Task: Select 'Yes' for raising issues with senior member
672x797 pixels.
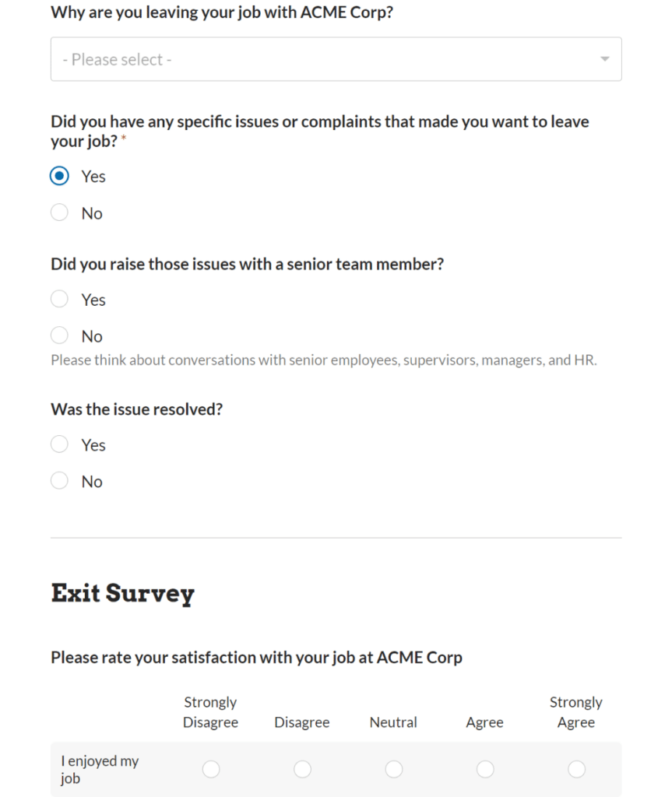Action: [x=59, y=299]
